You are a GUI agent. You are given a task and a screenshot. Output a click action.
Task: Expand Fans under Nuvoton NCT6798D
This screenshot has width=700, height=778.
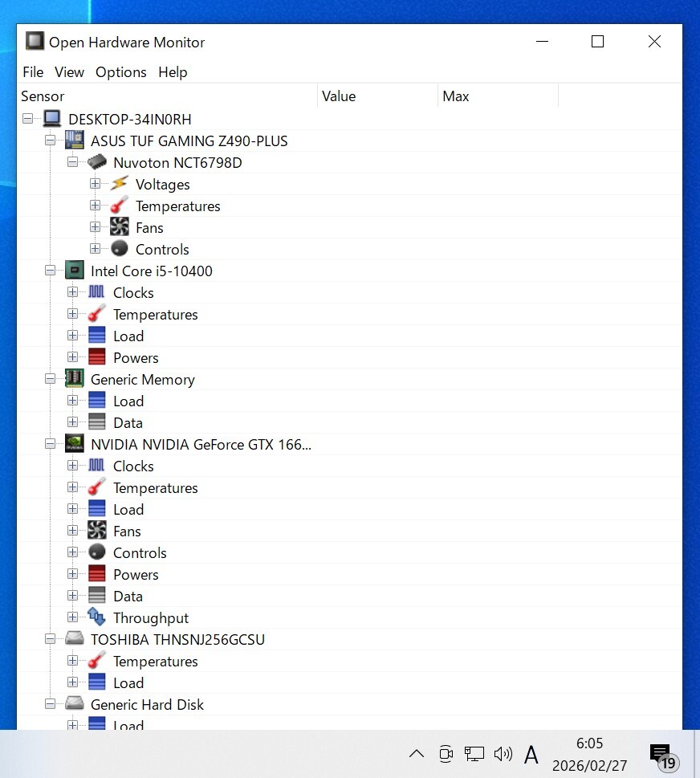point(95,226)
